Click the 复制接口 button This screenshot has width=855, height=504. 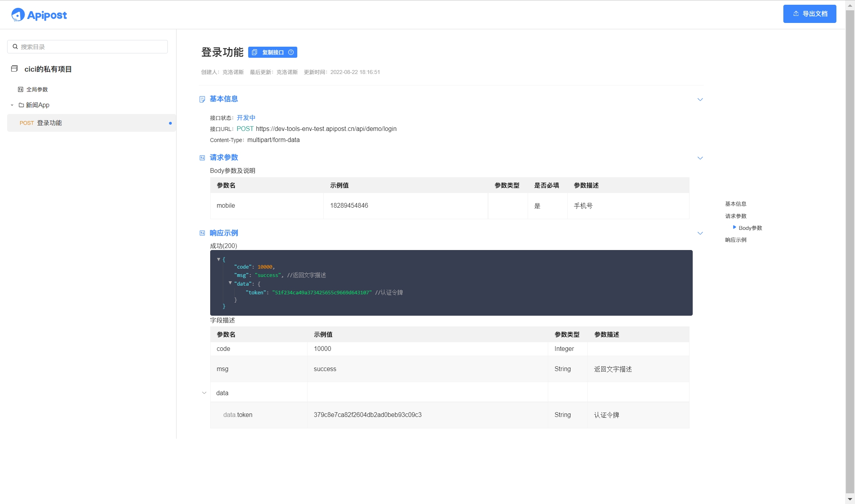pyautogui.click(x=273, y=52)
